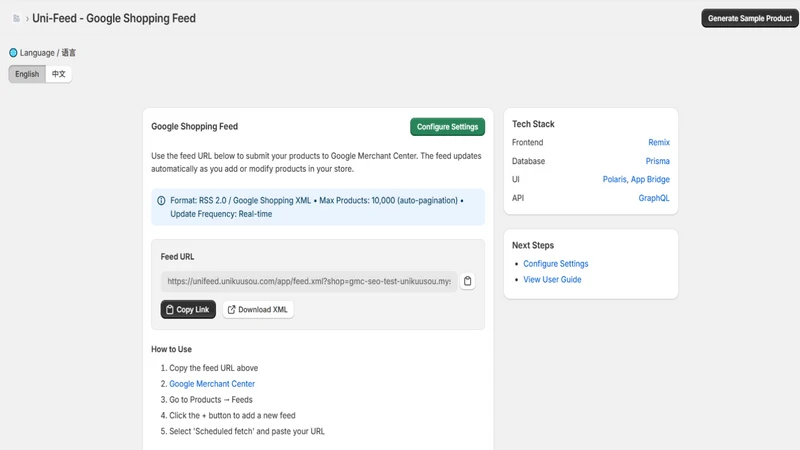Image resolution: width=800 pixels, height=450 pixels.
Task: Click the 'Google Shopping Feed' card heading
Action: [194, 127]
